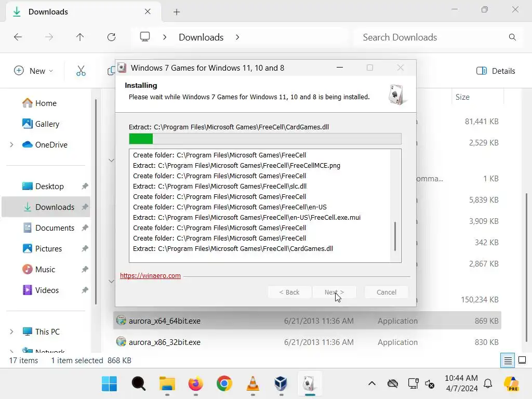
Task: Expand the This PC tree node
Action: coord(11,331)
